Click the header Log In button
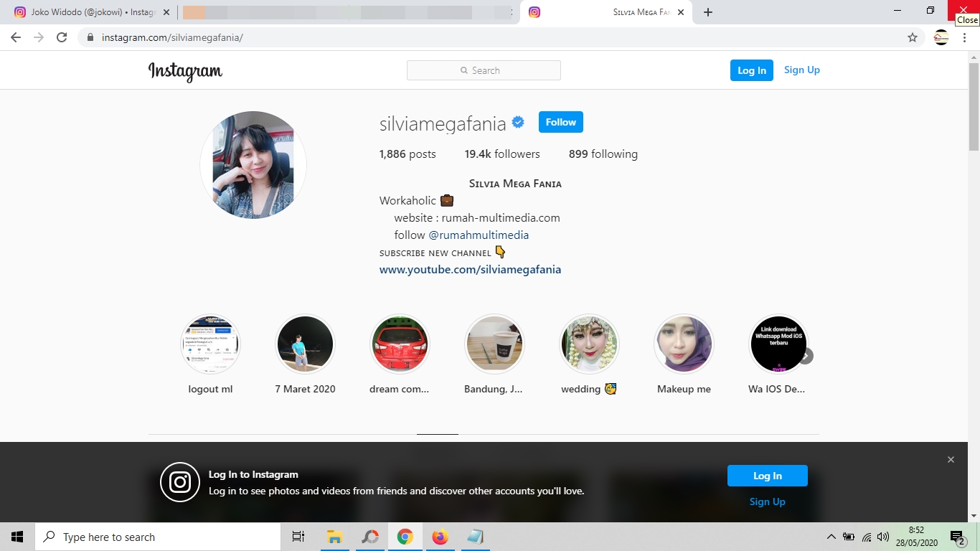 point(752,70)
